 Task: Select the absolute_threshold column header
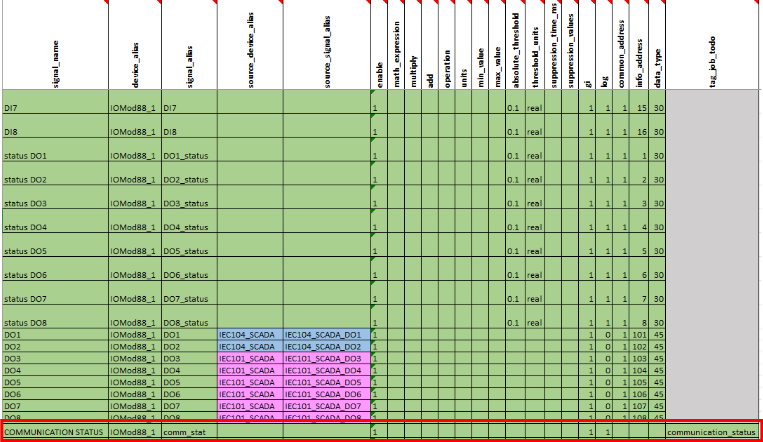(x=515, y=45)
